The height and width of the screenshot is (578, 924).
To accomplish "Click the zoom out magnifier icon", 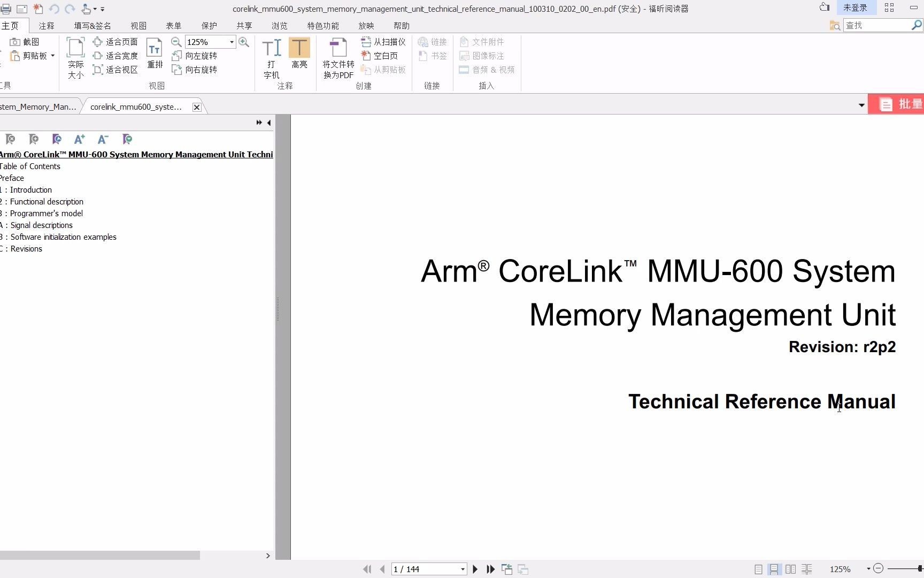I will (176, 42).
